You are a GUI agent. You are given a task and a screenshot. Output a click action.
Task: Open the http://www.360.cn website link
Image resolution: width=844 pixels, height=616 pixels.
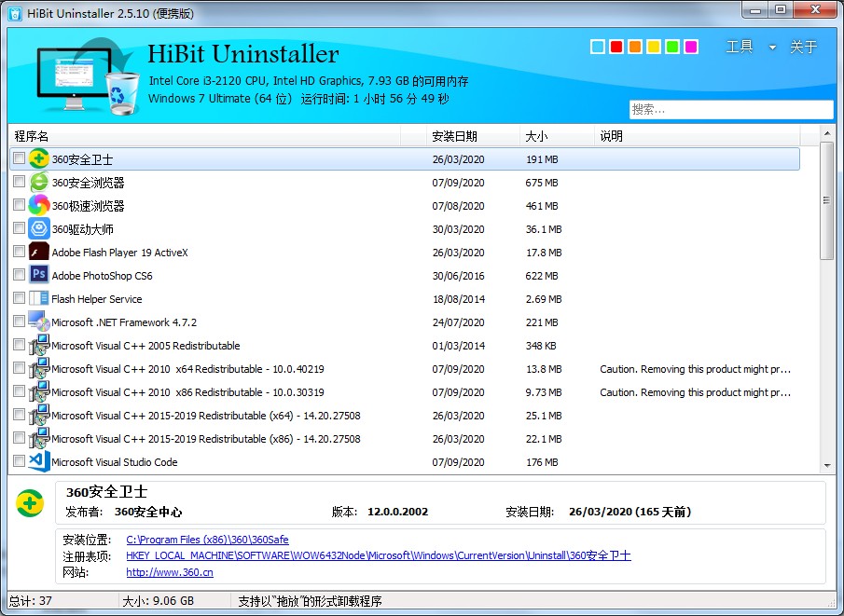point(169,572)
